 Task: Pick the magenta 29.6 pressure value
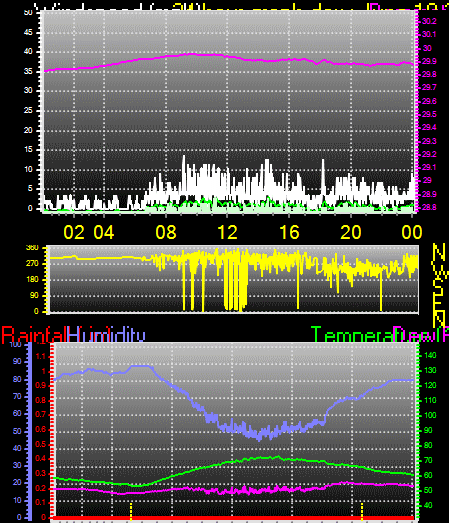(429, 101)
